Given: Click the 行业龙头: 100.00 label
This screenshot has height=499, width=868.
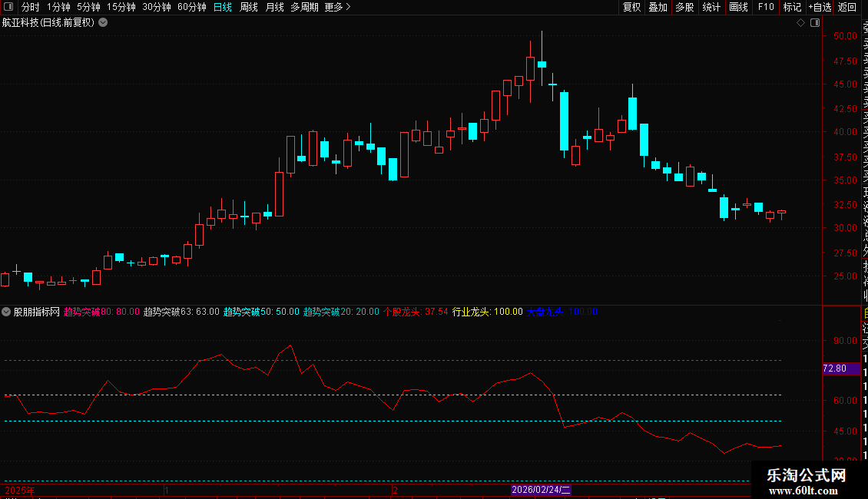Looking at the screenshot, I should (x=488, y=312).
